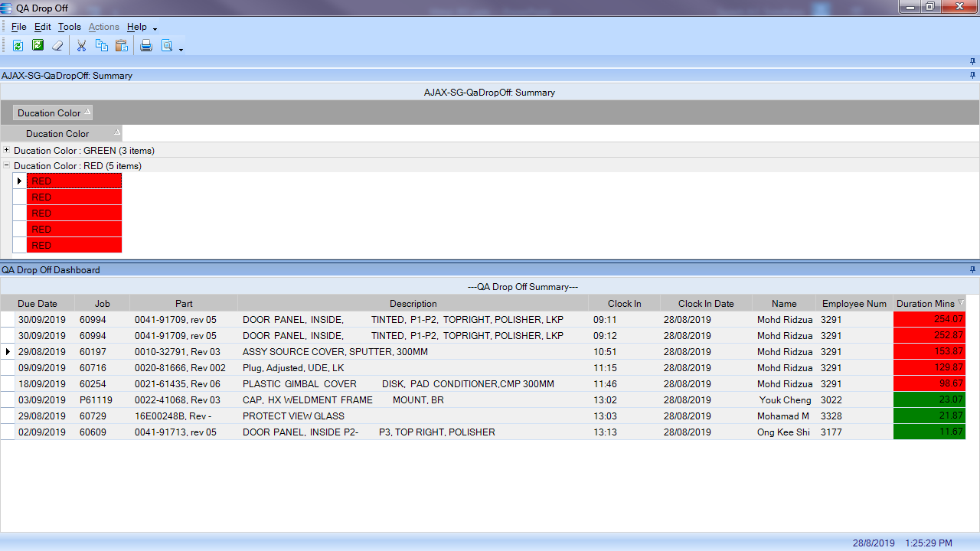Click the row selector arrow for job 60197

pos(7,351)
